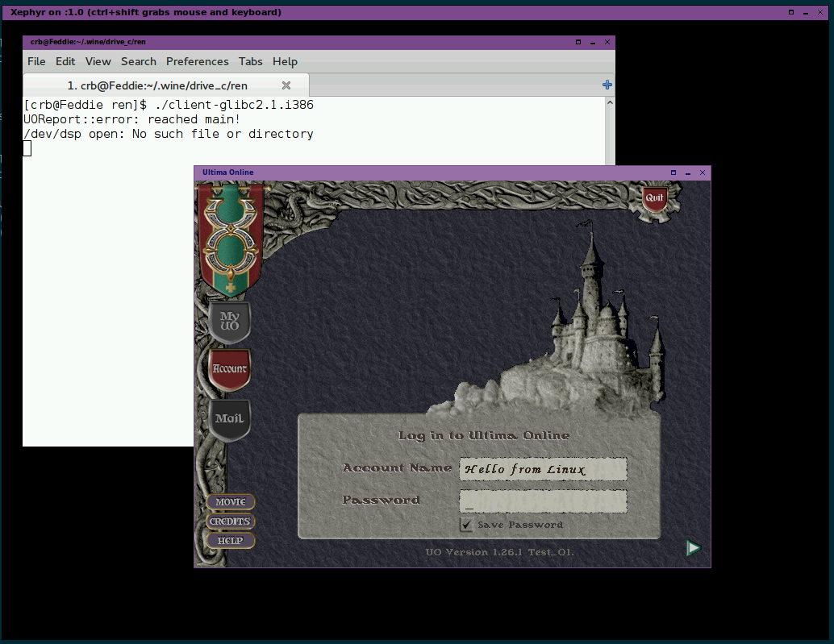Open the Mail shield button
Image resolution: width=834 pixels, height=644 pixels.
click(229, 420)
